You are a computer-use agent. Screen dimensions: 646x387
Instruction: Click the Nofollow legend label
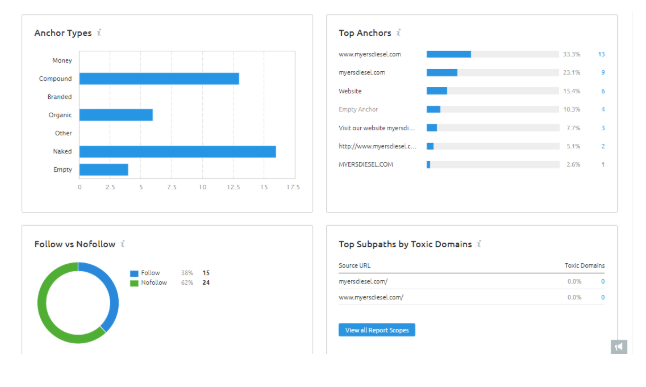(154, 283)
